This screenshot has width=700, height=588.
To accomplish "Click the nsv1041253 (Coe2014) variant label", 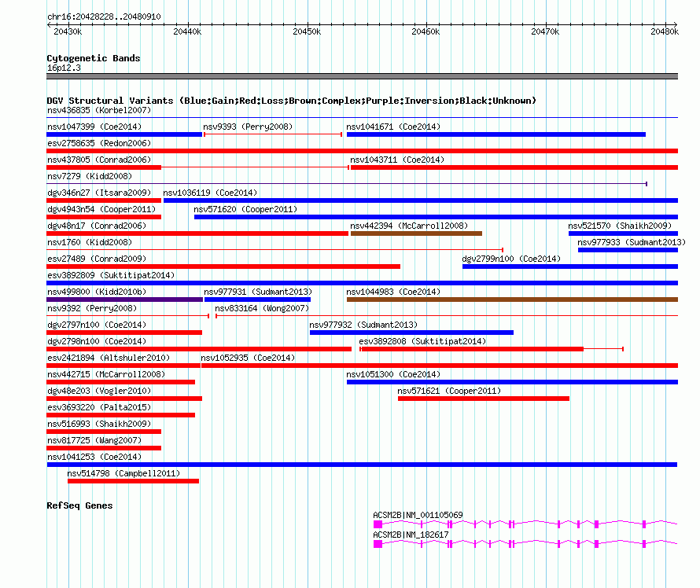I will (94, 457).
